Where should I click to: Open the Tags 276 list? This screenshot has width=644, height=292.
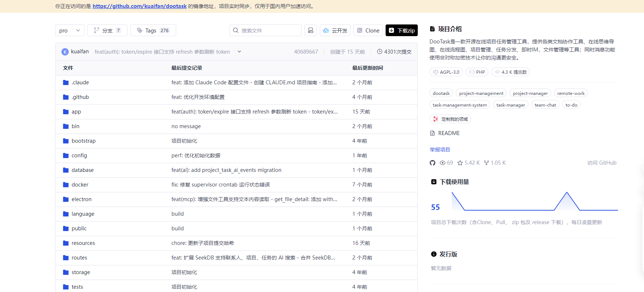click(x=153, y=30)
